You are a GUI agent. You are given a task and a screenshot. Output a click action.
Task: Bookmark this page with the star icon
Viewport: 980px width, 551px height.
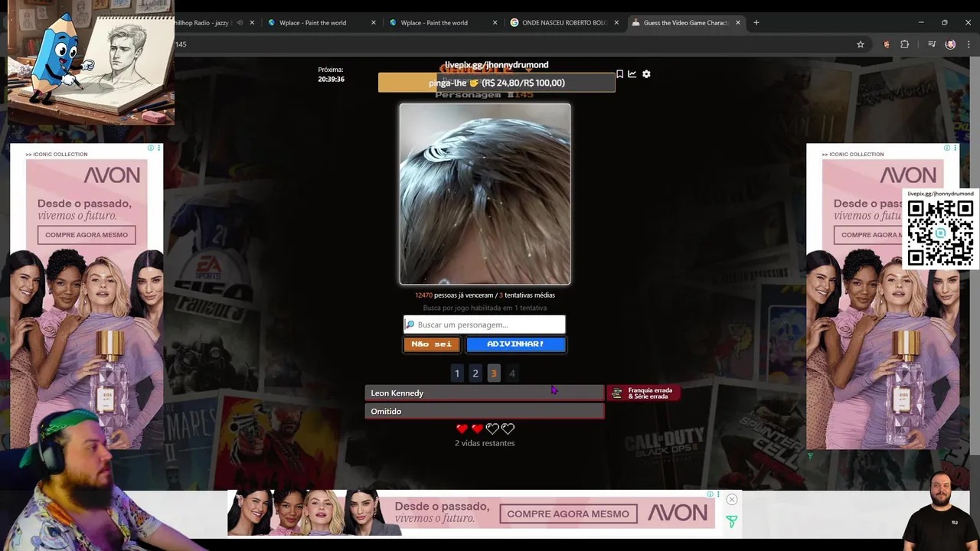tap(860, 44)
